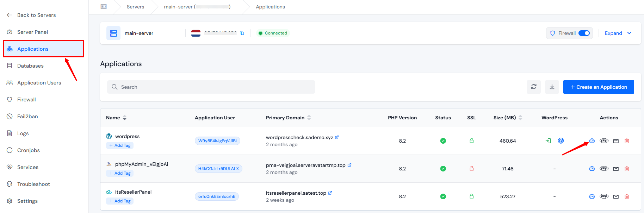Delete the phpMyAdmin_vElgjoAi application
644x213 pixels.
(x=627, y=169)
